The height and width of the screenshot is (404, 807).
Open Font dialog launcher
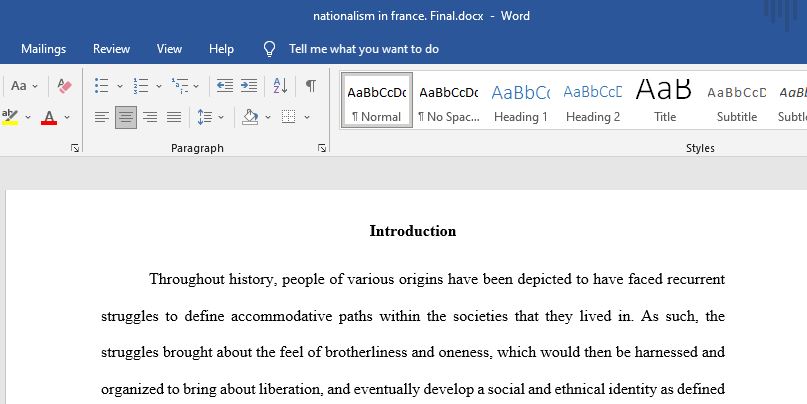pos(75,148)
